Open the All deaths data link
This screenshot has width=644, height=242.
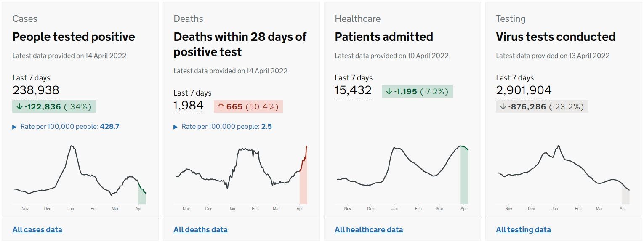point(200,230)
